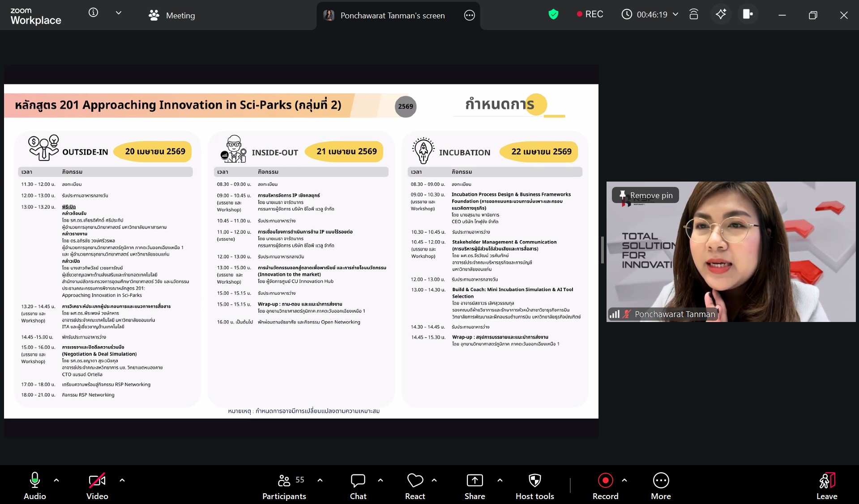
Task: Click the green encryption shield icon
Action: click(x=553, y=14)
